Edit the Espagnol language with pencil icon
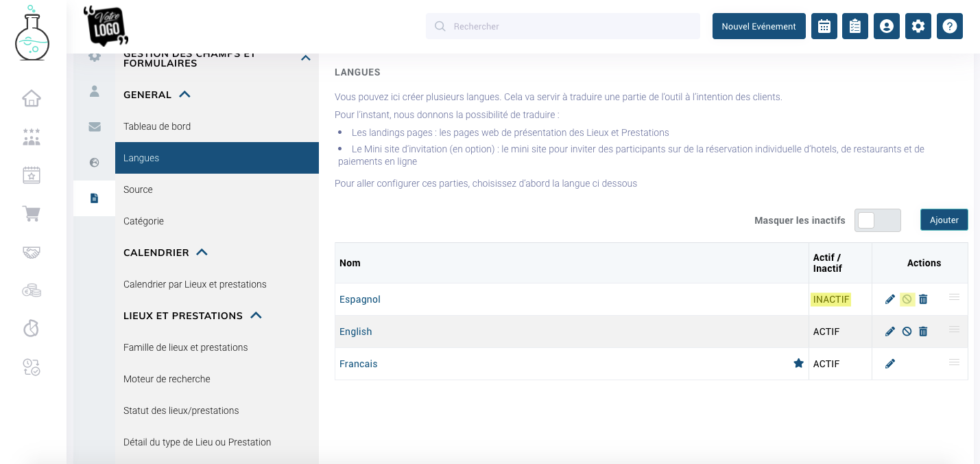 coord(890,299)
